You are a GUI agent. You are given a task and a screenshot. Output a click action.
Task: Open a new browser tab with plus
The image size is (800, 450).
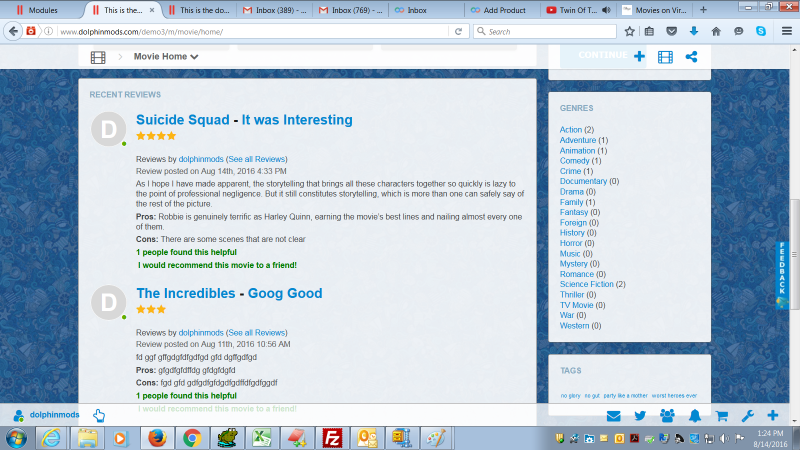point(703,10)
